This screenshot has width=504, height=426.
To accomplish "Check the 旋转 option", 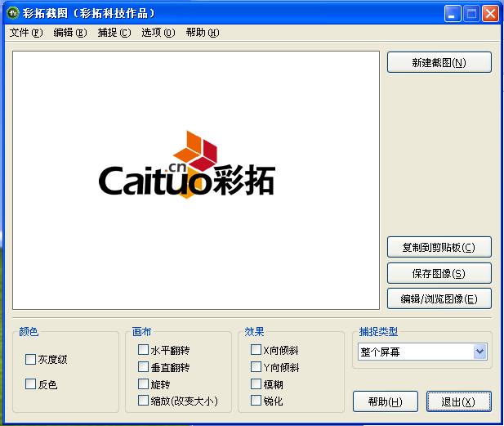I will click(x=143, y=383).
